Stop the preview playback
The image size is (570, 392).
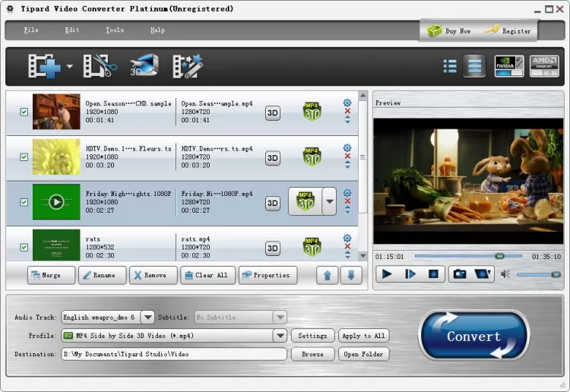(x=433, y=274)
